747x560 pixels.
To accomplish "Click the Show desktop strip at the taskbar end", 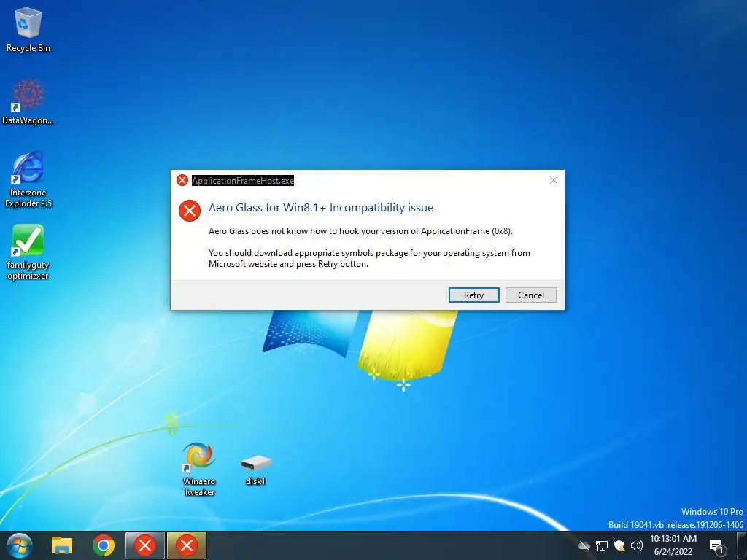I will point(742,545).
